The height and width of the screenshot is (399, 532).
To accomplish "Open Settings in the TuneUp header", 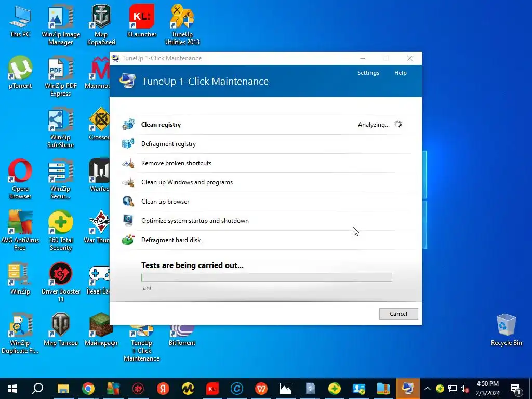I will [368, 73].
